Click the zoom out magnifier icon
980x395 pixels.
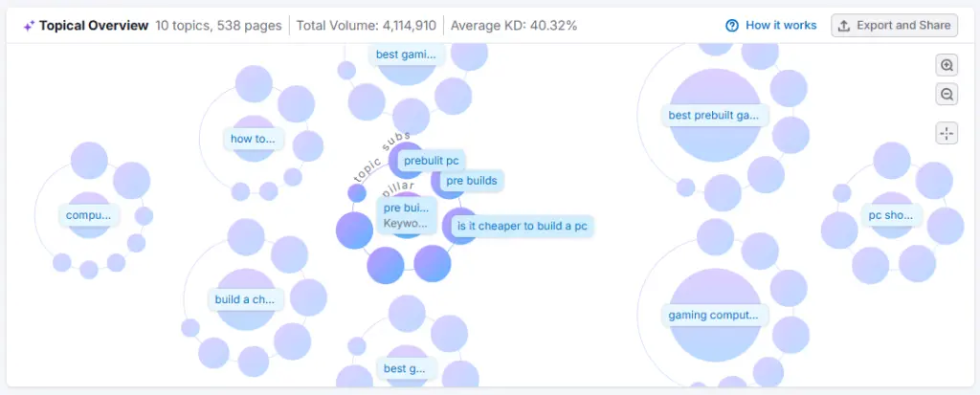coord(947,94)
